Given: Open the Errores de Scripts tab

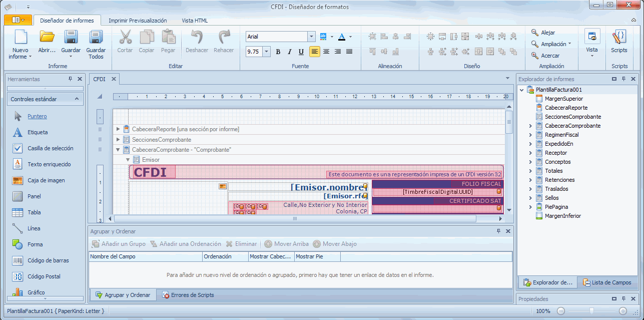Looking at the screenshot, I should [x=188, y=295].
